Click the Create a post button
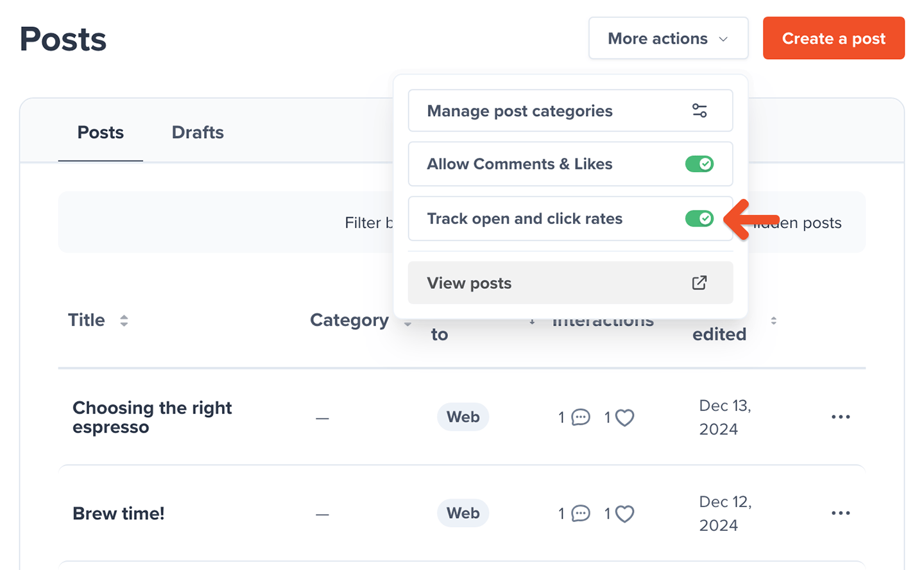The image size is (924, 570). 833,39
